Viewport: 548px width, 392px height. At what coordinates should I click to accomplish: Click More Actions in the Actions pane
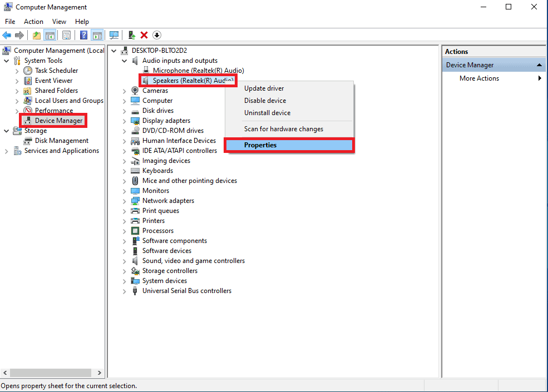click(x=479, y=78)
